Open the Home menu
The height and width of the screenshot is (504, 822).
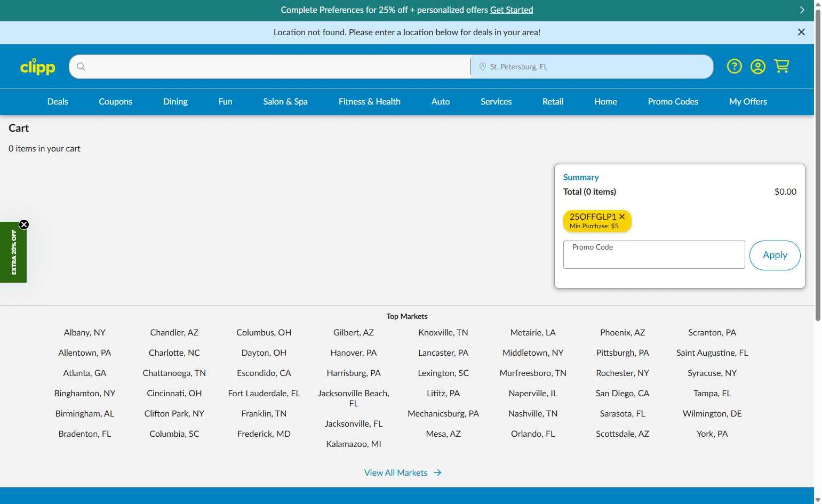[606, 101]
